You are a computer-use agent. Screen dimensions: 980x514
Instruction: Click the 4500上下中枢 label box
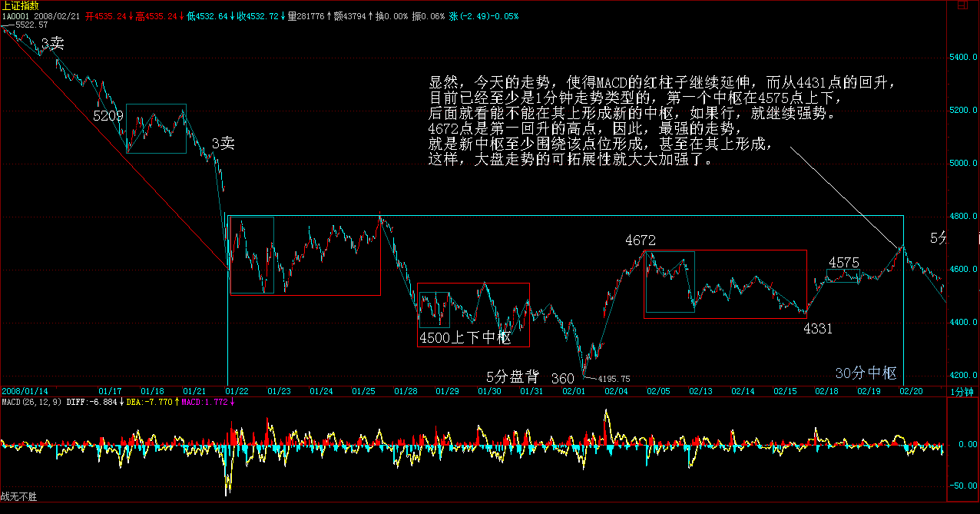(465, 337)
